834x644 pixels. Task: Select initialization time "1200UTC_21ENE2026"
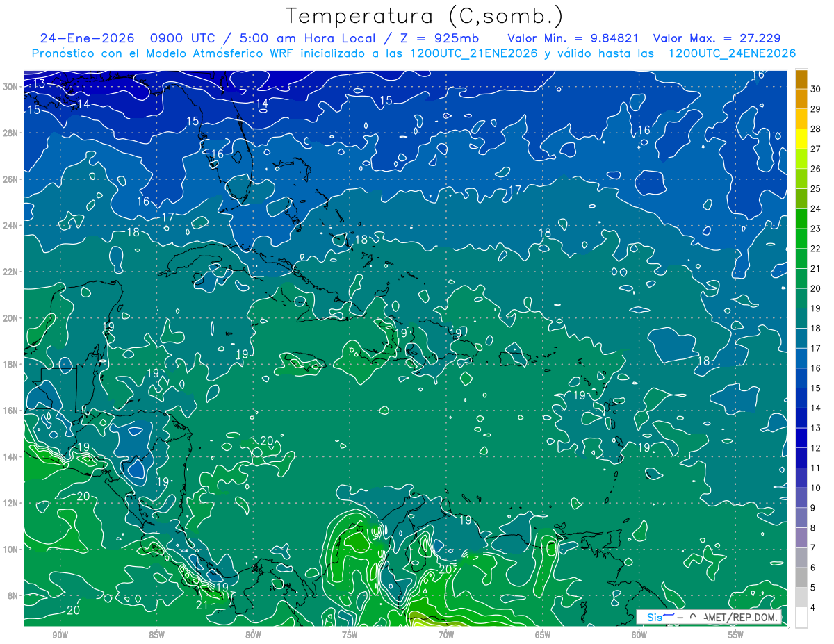pos(473,53)
